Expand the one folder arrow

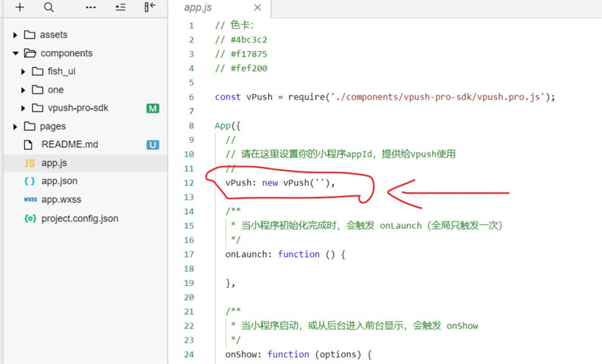[23, 90]
